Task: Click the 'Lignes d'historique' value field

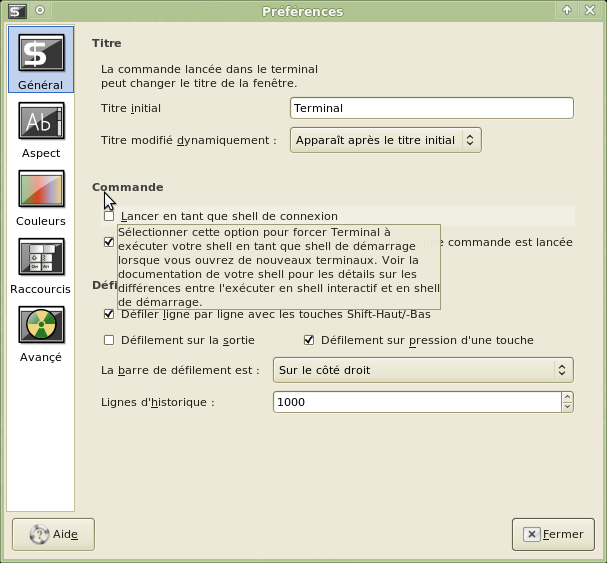Action: click(x=415, y=402)
